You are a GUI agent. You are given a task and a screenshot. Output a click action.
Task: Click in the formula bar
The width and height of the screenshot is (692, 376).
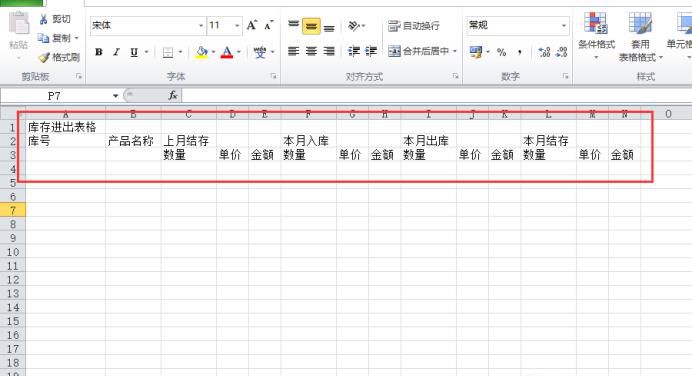(x=436, y=95)
